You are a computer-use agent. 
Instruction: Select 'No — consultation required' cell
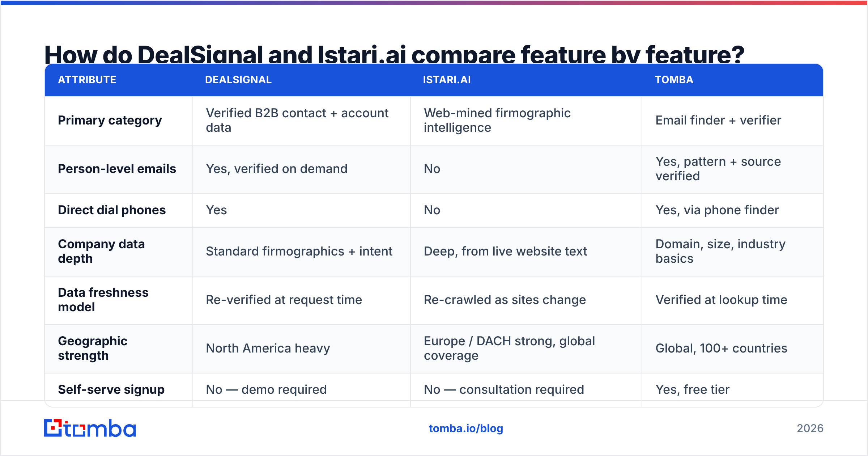(x=504, y=389)
